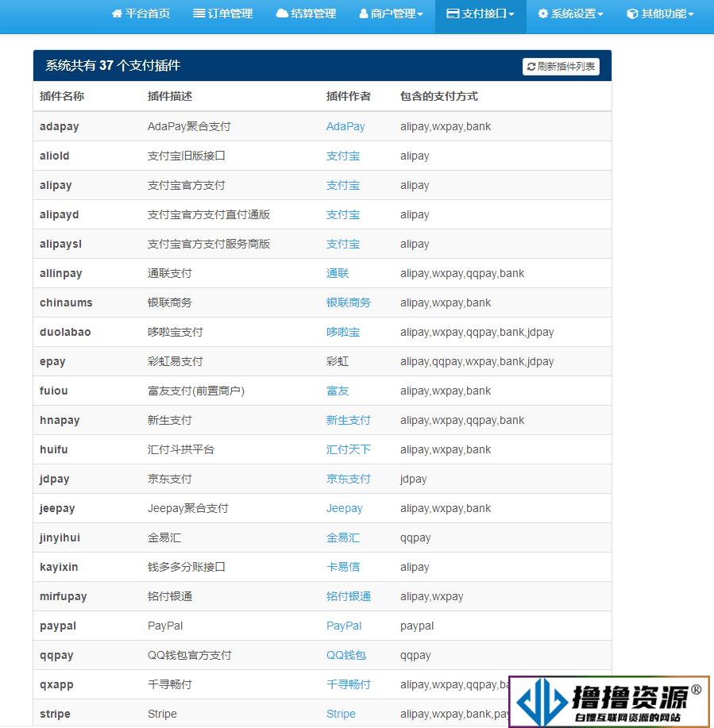Select the hnapay plugin name
The width and height of the screenshot is (714, 728).
[x=60, y=420]
